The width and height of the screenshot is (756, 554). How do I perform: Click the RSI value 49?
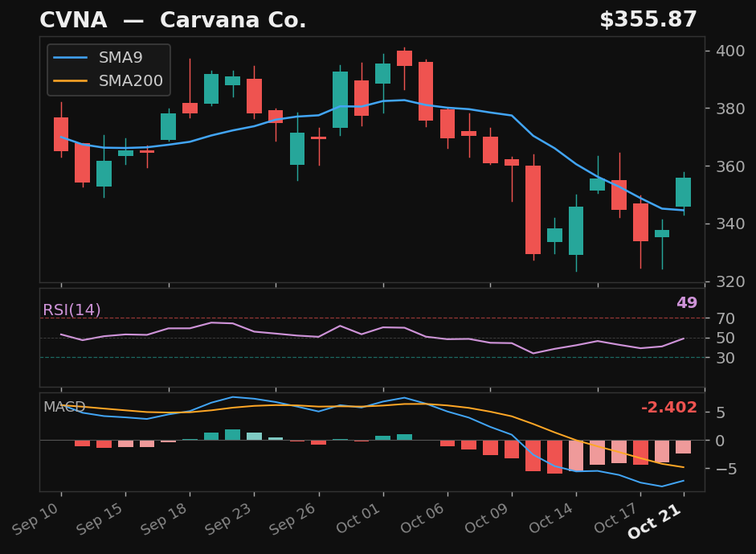[687, 302]
